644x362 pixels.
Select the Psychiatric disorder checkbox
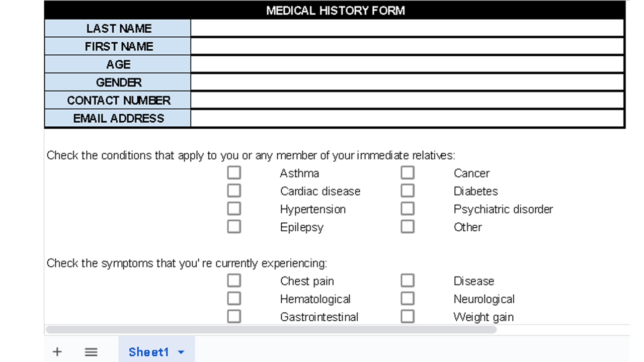coord(408,209)
